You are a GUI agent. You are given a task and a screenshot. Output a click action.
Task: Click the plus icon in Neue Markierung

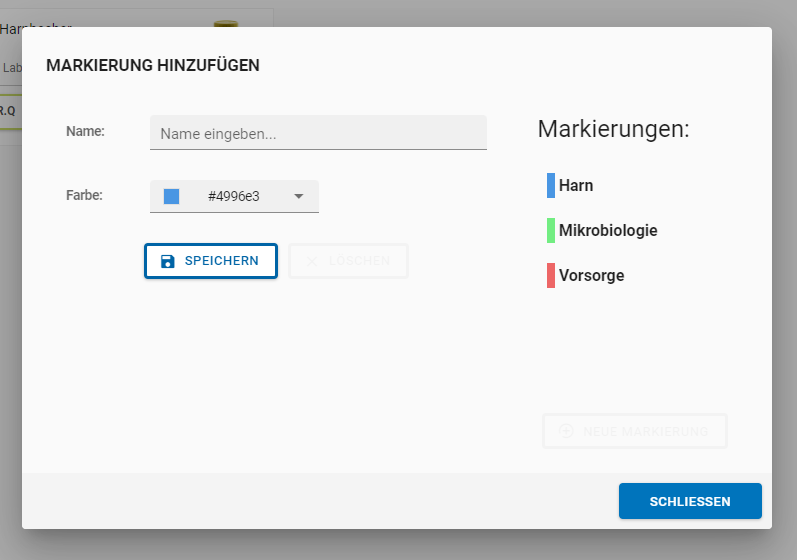(566, 431)
